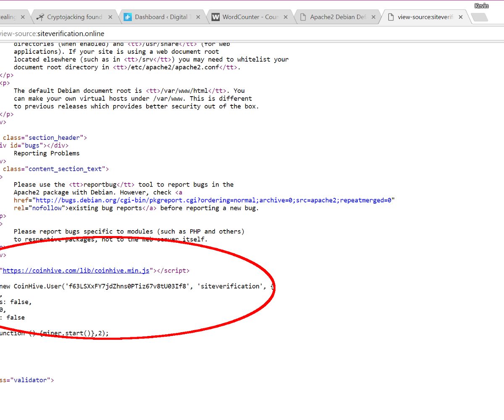Screen dimensions: 504x420
Task: Switch to the Dashboard Digital tab
Action: click(x=162, y=17)
